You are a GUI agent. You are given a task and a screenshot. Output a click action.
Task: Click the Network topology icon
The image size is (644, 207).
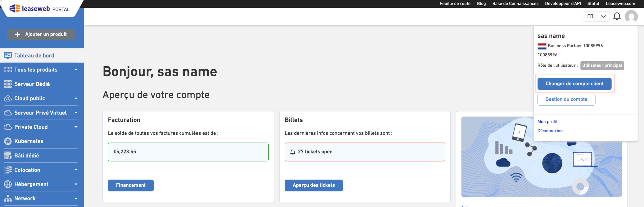click(8, 198)
